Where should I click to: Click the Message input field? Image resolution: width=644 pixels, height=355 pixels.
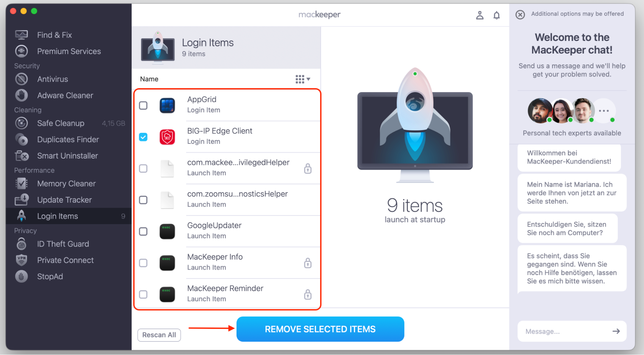click(572, 331)
